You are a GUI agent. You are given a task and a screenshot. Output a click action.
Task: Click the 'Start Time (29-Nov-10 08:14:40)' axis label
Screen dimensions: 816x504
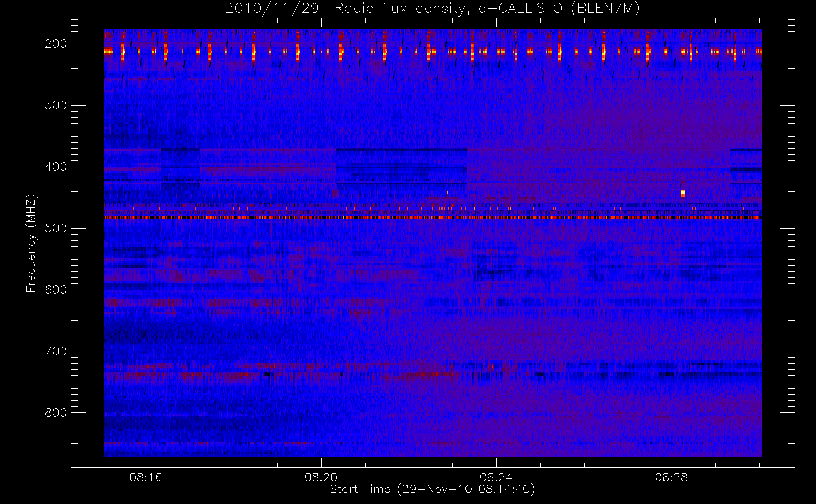pyautogui.click(x=432, y=489)
